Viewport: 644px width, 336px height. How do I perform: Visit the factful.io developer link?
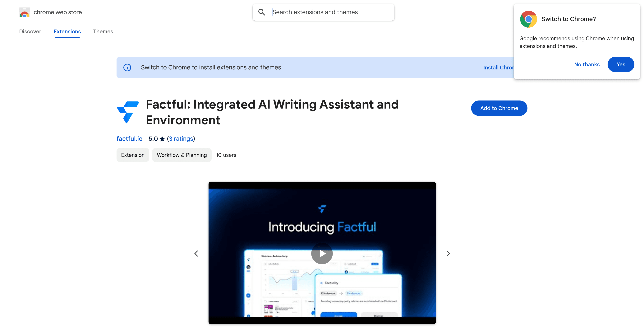click(x=129, y=138)
